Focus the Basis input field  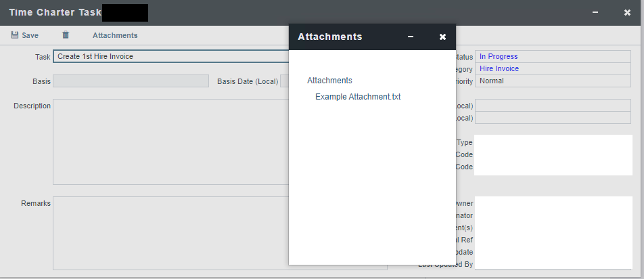pos(131,81)
